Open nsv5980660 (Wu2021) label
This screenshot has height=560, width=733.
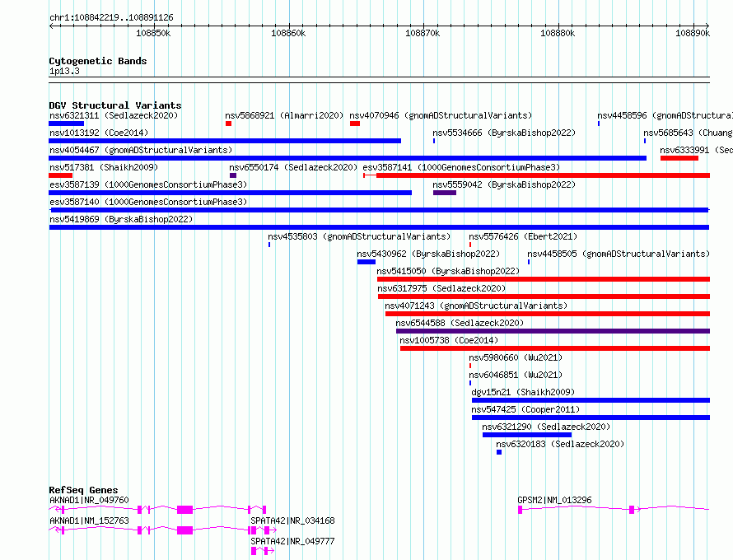516,357
